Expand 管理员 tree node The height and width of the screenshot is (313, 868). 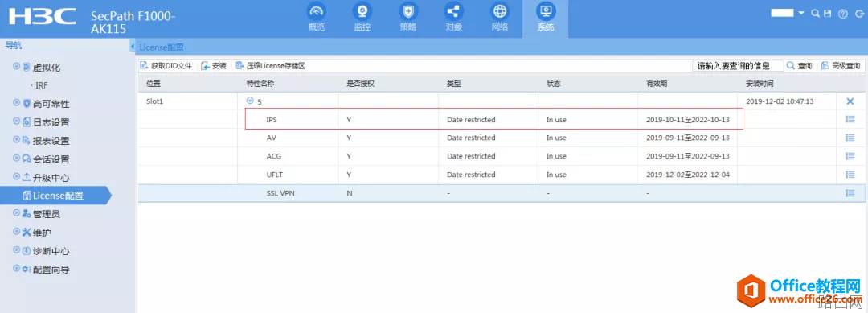click(x=17, y=213)
